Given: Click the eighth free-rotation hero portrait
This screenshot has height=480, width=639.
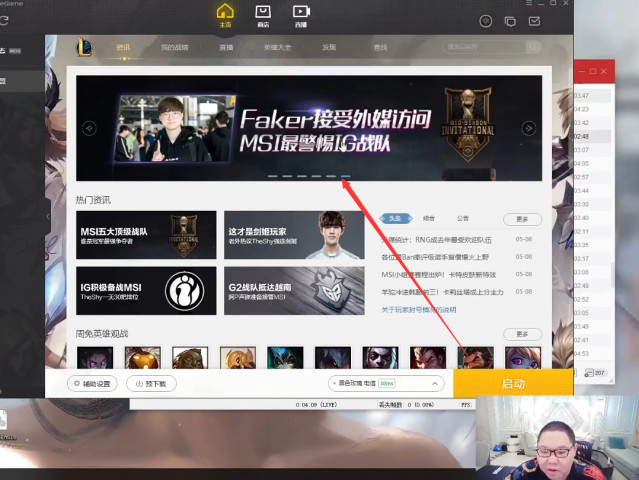Looking at the screenshot, I should click(428, 358).
